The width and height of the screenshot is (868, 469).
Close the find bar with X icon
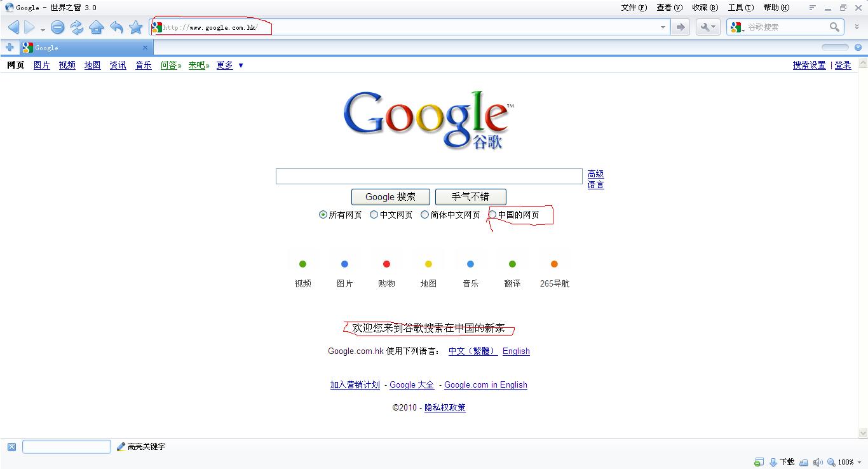pyautogui.click(x=11, y=447)
